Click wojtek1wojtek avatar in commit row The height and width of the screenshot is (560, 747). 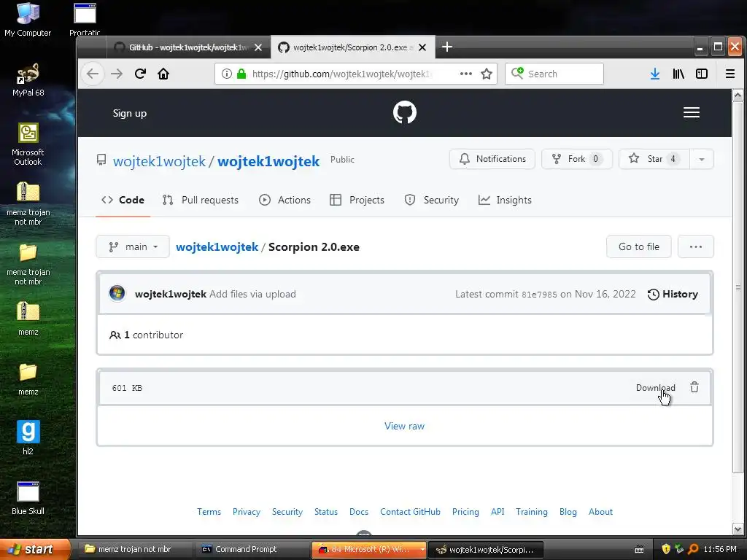(x=117, y=293)
